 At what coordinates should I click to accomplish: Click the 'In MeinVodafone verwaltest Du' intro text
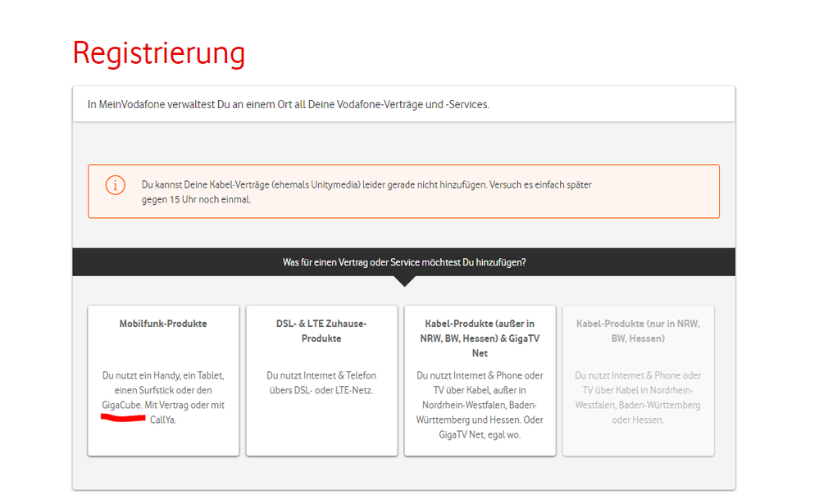[x=289, y=104]
